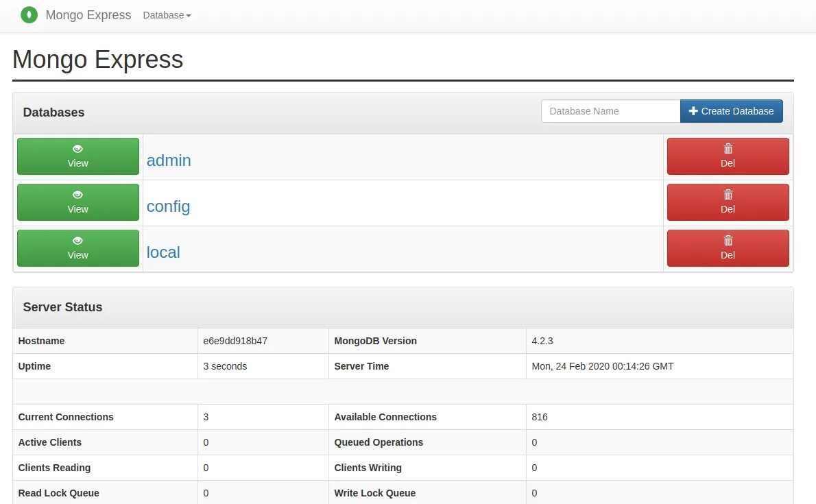The width and height of the screenshot is (816, 504).
Task: Open the config database link
Action: (168, 206)
